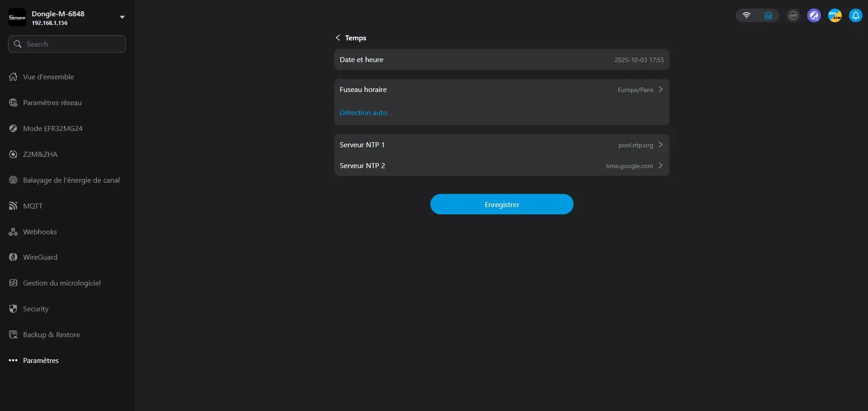Viewport: 868px width, 411px height.
Task: Open notifications bell icon
Action: 855,15
